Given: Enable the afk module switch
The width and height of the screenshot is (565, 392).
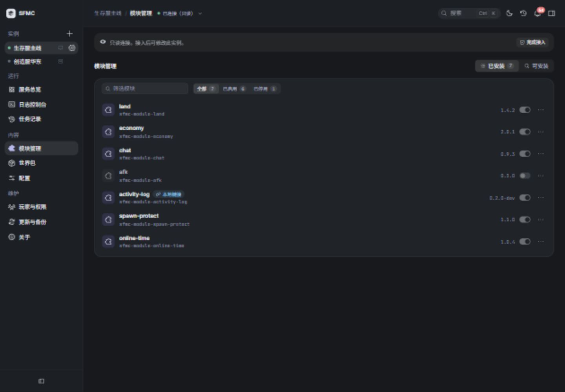Looking at the screenshot, I should [525, 176].
